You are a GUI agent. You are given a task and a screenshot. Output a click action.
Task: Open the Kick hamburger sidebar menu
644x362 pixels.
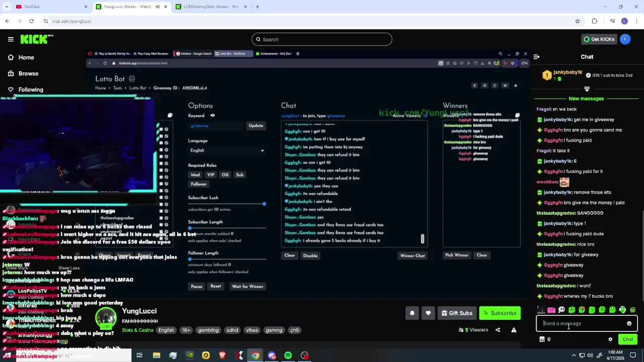(x=11, y=39)
